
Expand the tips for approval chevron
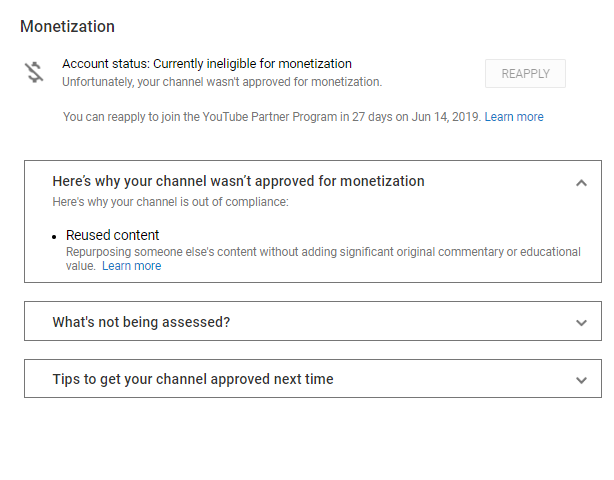click(581, 380)
